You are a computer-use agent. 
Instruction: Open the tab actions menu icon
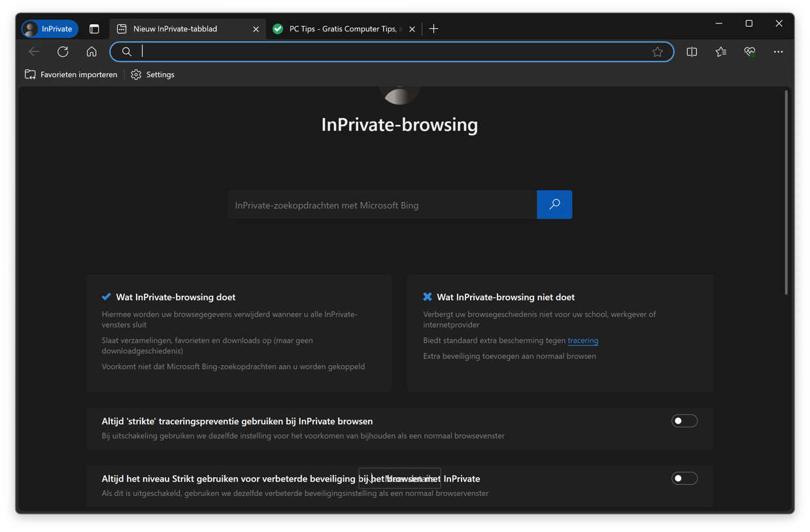click(x=94, y=29)
